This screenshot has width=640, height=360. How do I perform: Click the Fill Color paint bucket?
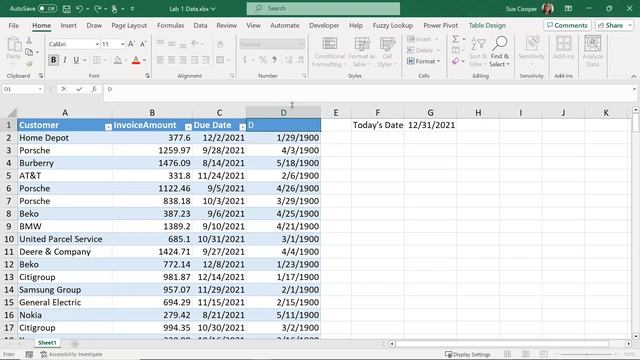[x=118, y=60]
